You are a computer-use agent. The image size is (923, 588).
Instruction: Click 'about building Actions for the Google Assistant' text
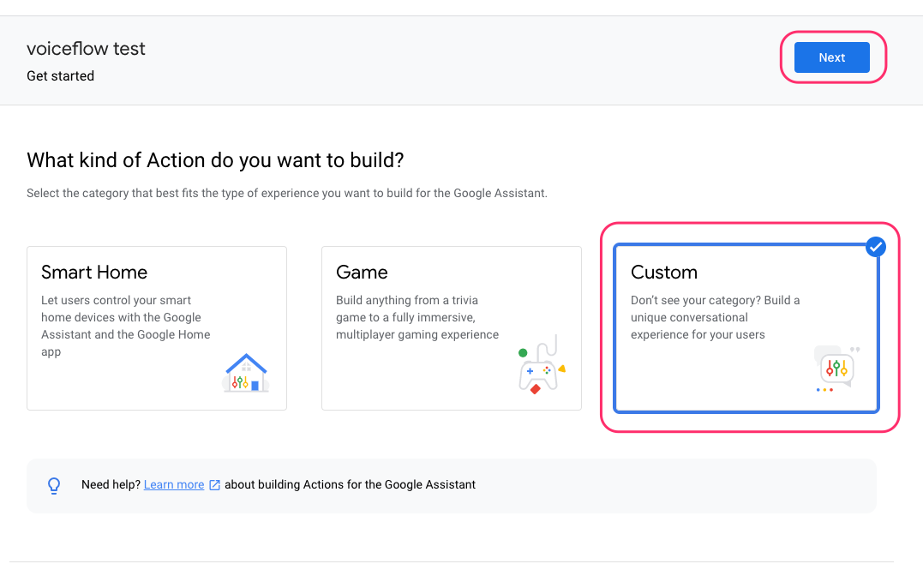(x=350, y=484)
